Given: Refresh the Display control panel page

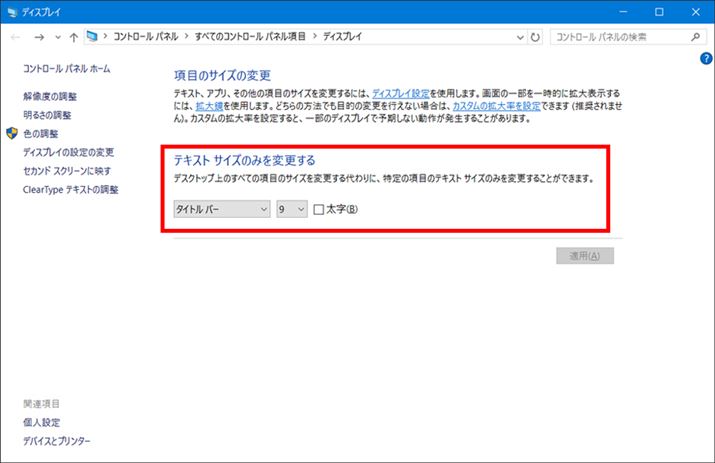Looking at the screenshot, I should pos(535,37).
